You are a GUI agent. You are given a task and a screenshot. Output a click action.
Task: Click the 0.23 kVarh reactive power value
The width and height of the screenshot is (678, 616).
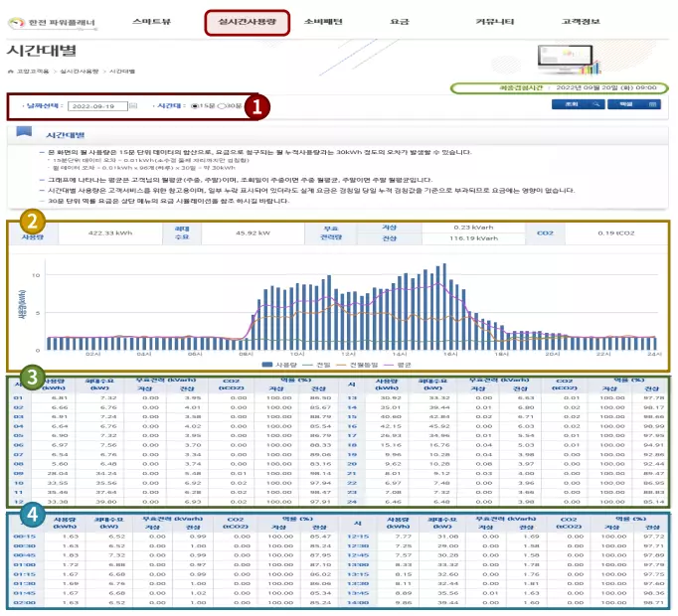[473, 228]
